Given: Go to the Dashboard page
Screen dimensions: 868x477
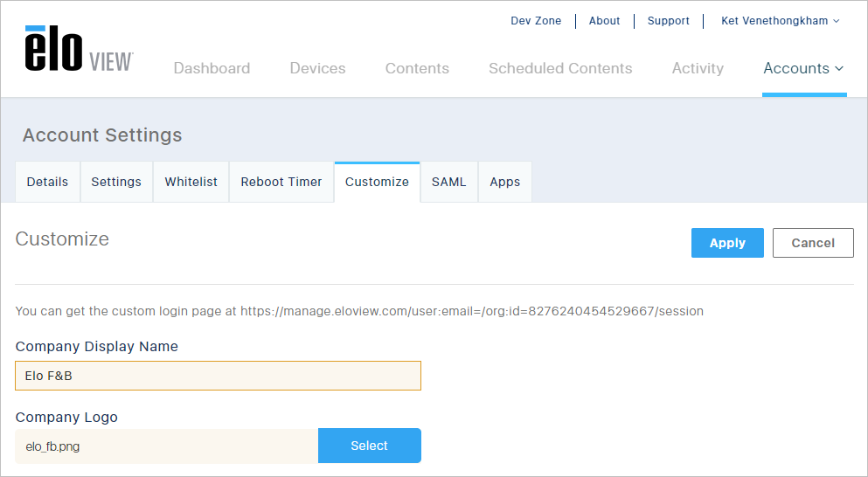Looking at the screenshot, I should 212,68.
